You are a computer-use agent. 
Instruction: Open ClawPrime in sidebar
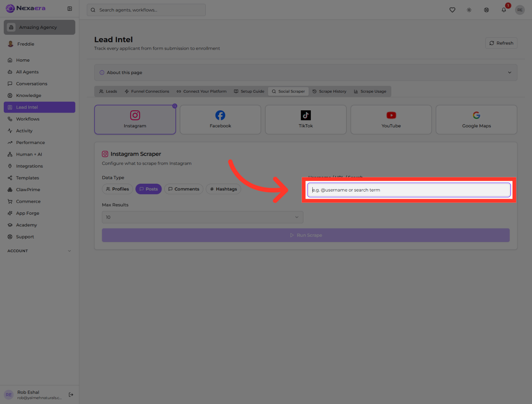point(39,190)
